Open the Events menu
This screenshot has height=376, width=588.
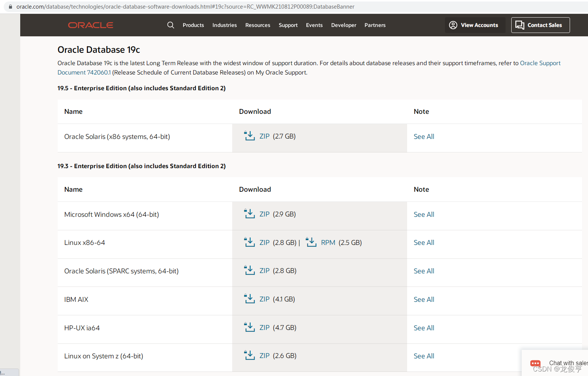(x=314, y=25)
